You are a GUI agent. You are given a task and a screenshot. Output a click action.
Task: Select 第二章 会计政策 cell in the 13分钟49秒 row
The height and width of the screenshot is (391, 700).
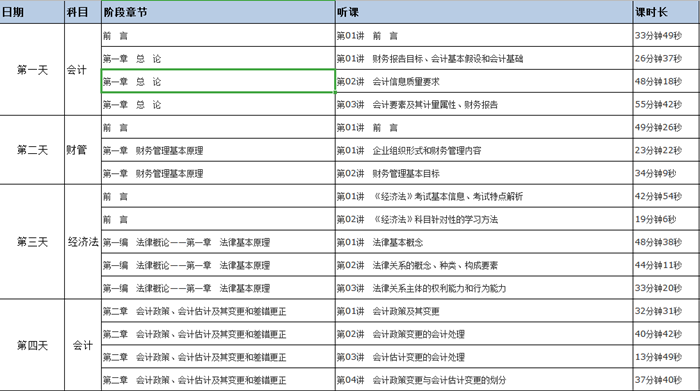218,357
